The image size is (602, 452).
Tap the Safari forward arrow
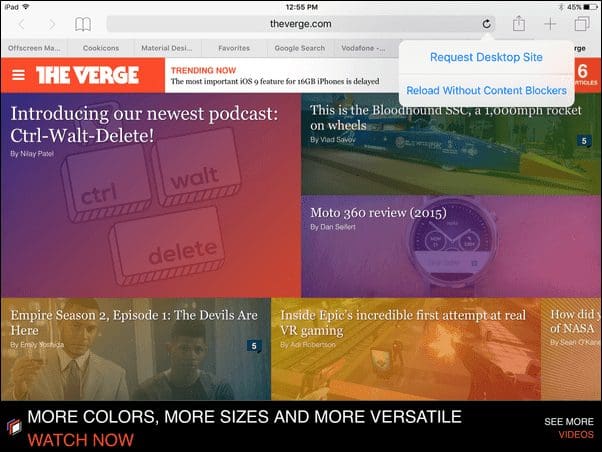[51, 25]
